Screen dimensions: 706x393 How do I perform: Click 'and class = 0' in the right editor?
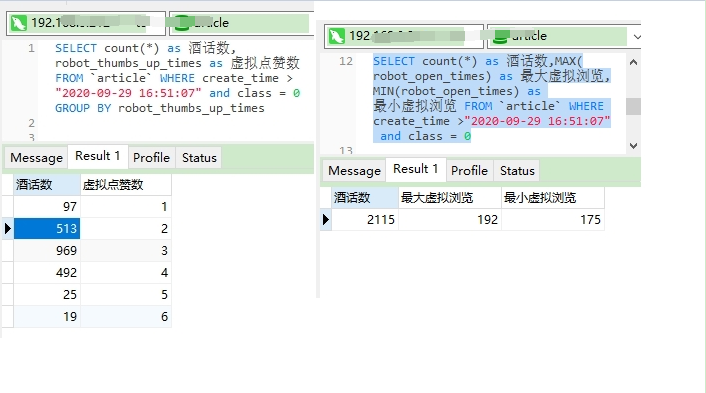coord(425,136)
